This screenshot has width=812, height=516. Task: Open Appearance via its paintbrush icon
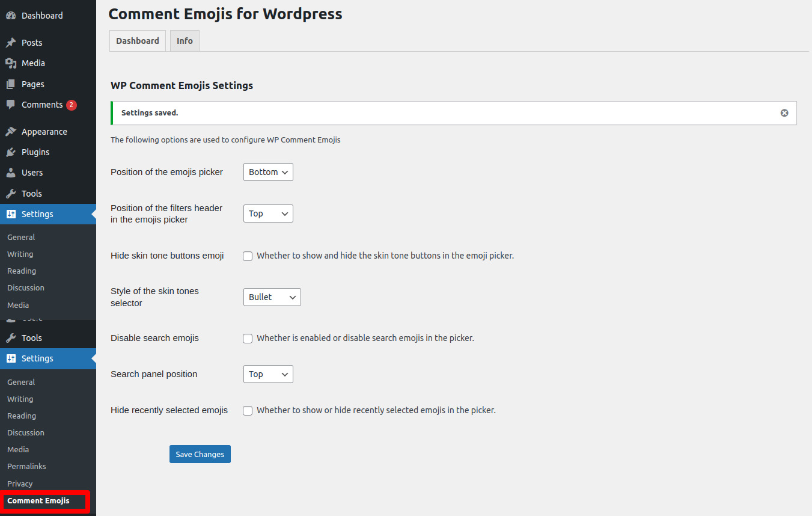(x=11, y=132)
